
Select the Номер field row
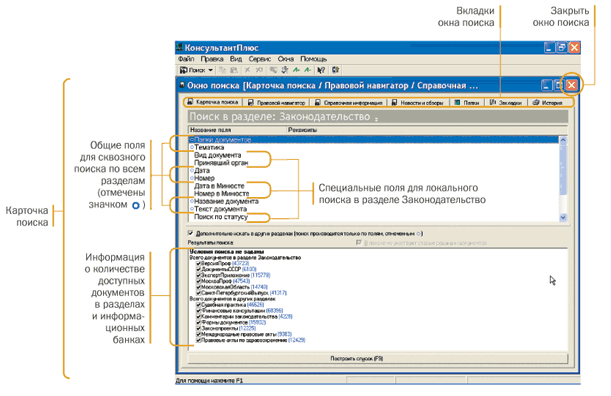(373, 178)
